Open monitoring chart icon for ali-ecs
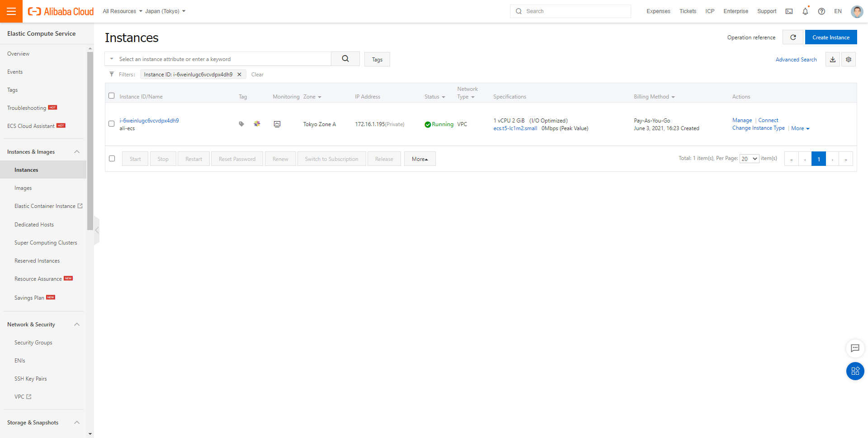The width and height of the screenshot is (868, 438). [x=277, y=124]
